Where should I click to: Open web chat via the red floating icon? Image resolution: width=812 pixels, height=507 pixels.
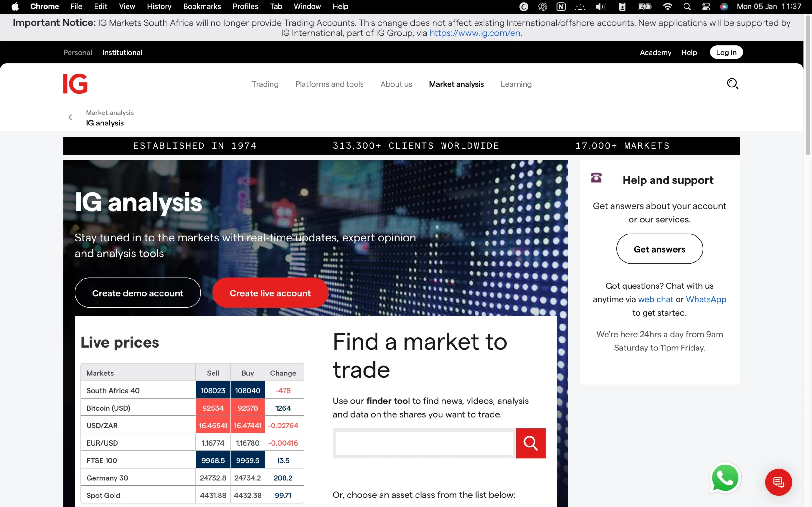[778, 482]
